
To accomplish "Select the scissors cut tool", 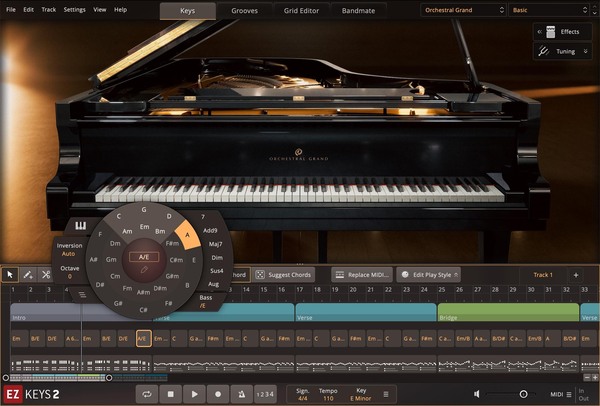I will pyautogui.click(x=48, y=274).
